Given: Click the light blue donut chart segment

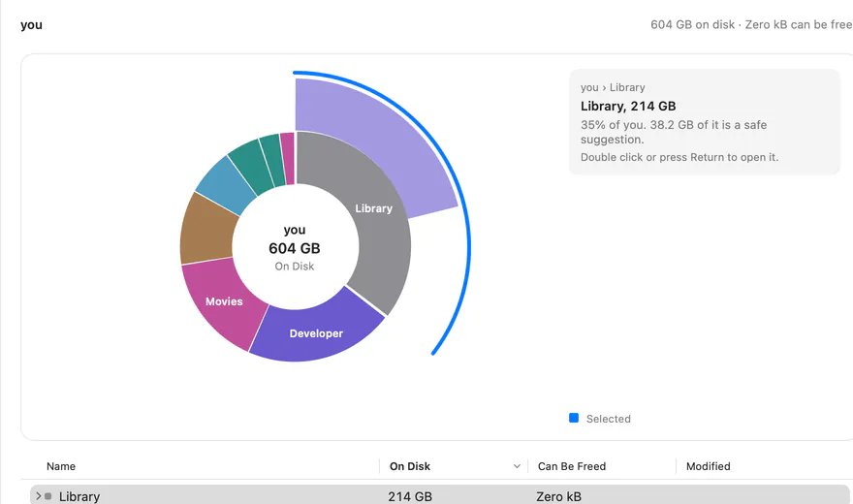Looking at the screenshot, I should [226, 186].
